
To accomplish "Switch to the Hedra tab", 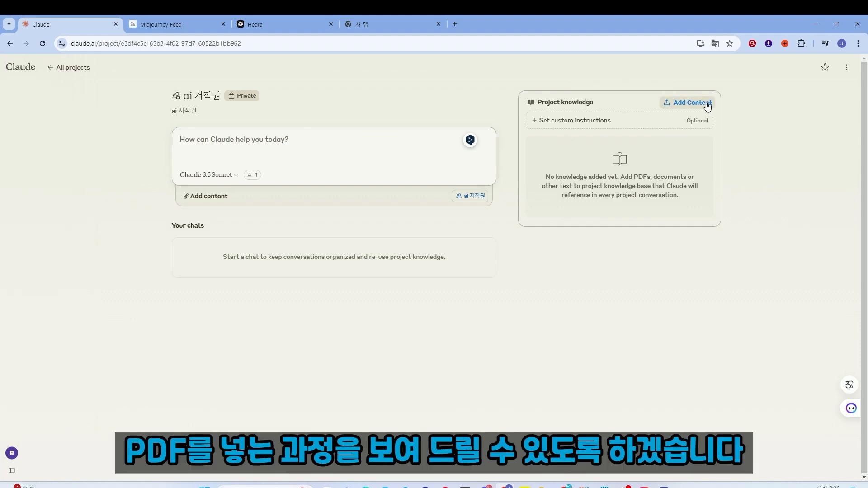I will (284, 24).
